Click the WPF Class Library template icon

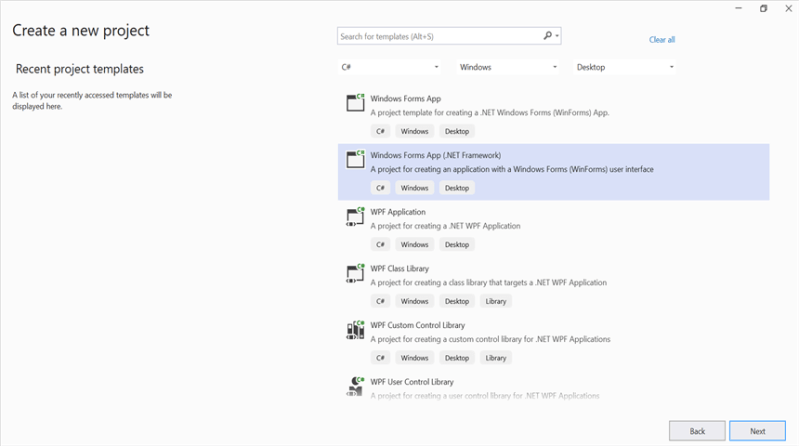(x=355, y=273)
